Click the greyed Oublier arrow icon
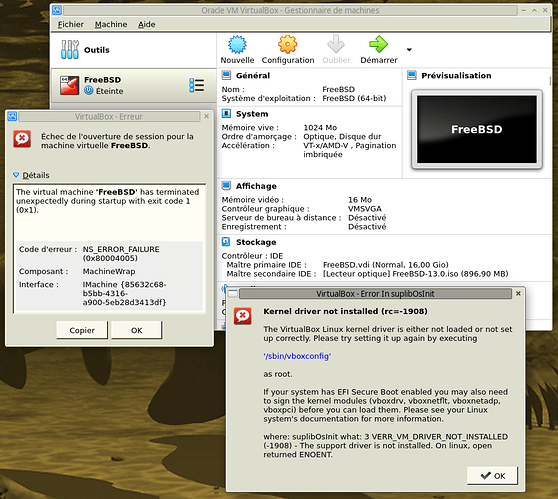The width and height of the screenshot is (558, 499). click(336, 44)
